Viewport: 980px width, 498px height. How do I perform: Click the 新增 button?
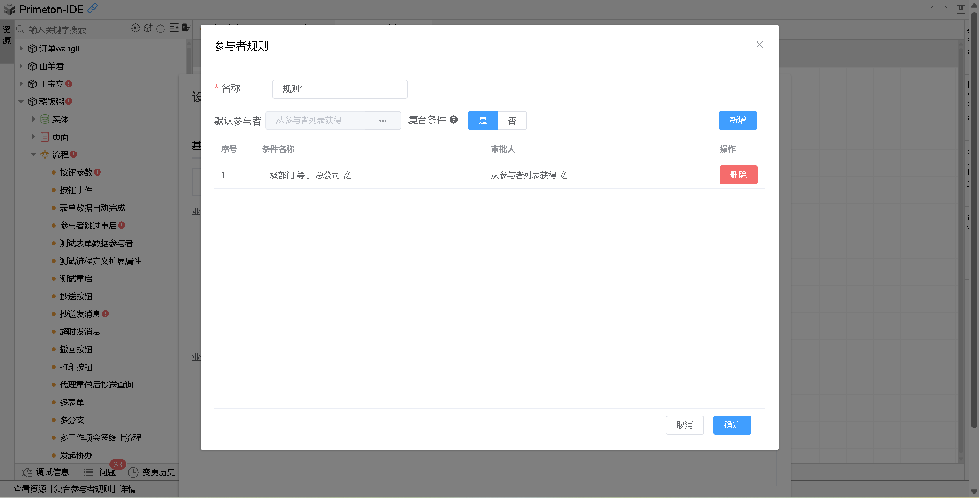(737, 120)
